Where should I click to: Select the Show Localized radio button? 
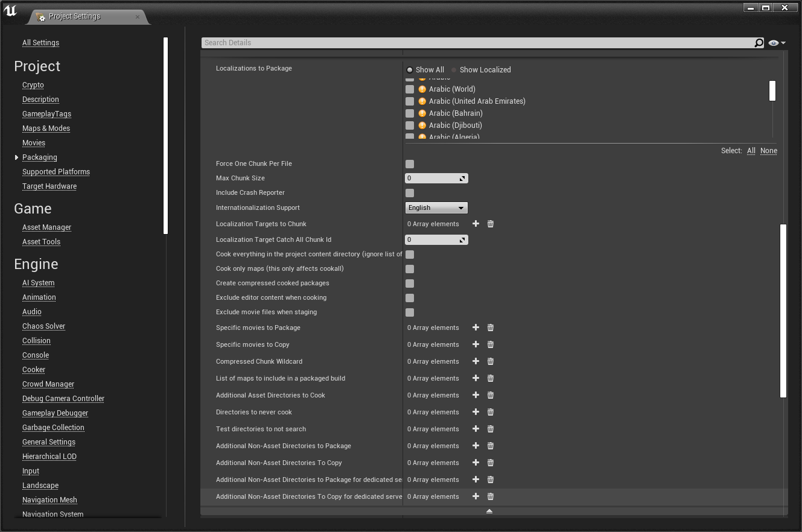coord(454,70)
